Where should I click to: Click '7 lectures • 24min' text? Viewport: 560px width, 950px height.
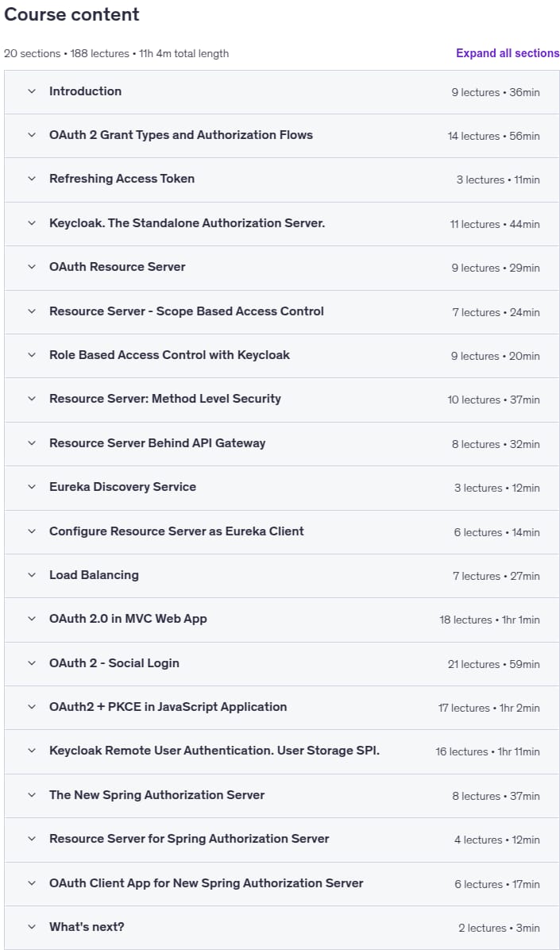coord(496,313)
